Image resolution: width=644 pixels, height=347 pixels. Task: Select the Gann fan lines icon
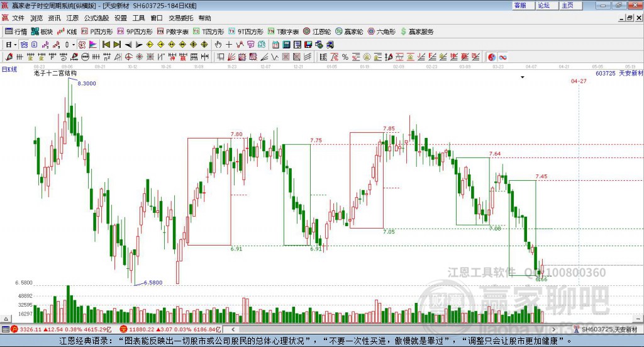(x=231, y=57)
